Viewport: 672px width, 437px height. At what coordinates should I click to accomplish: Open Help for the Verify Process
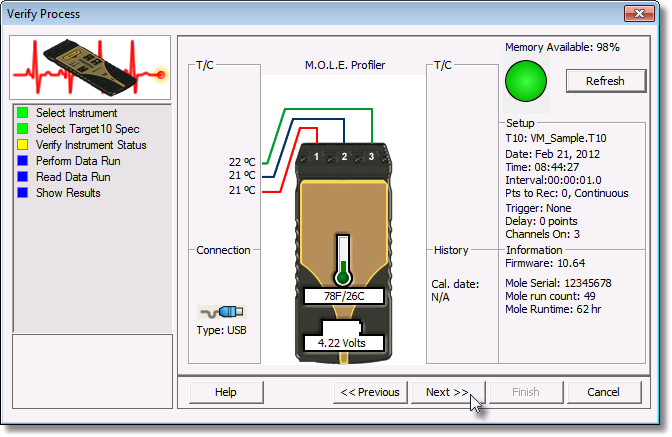point(226,392)
